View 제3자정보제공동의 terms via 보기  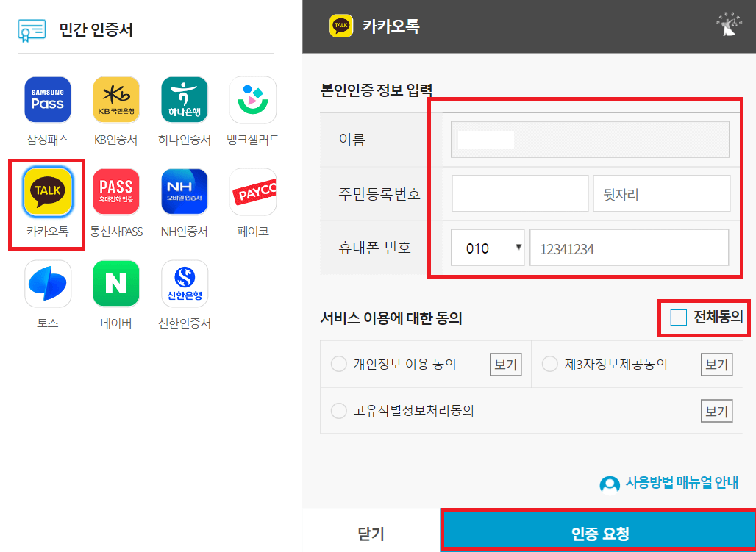tap(716, 365)
